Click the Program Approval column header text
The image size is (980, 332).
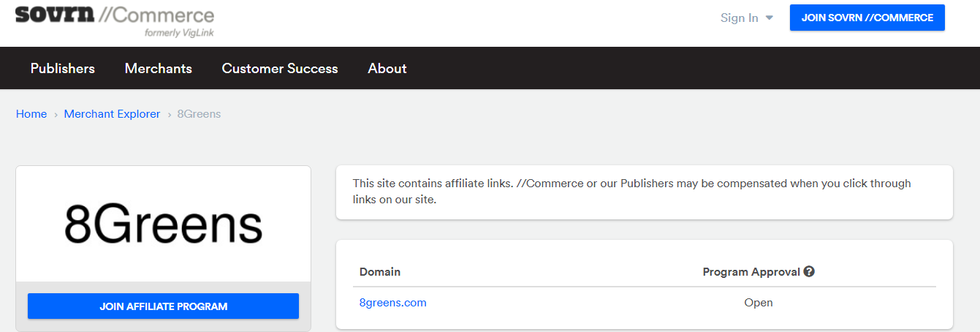[x=751, y=272]
